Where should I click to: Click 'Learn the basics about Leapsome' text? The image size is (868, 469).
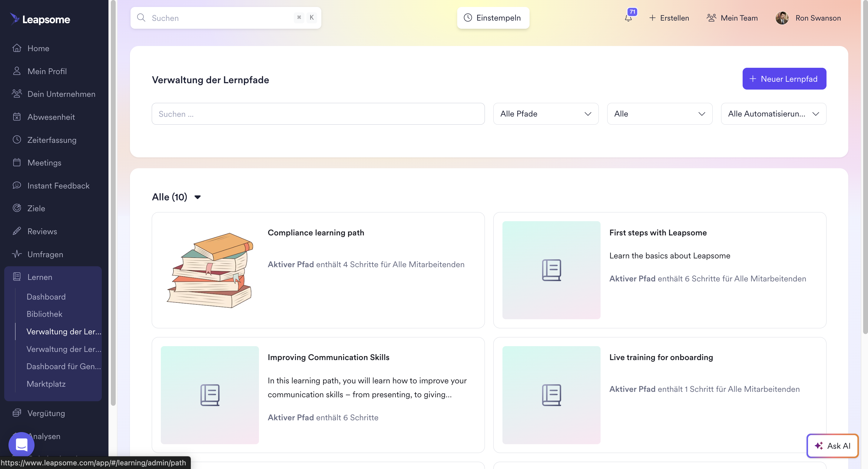click(670, 256)
